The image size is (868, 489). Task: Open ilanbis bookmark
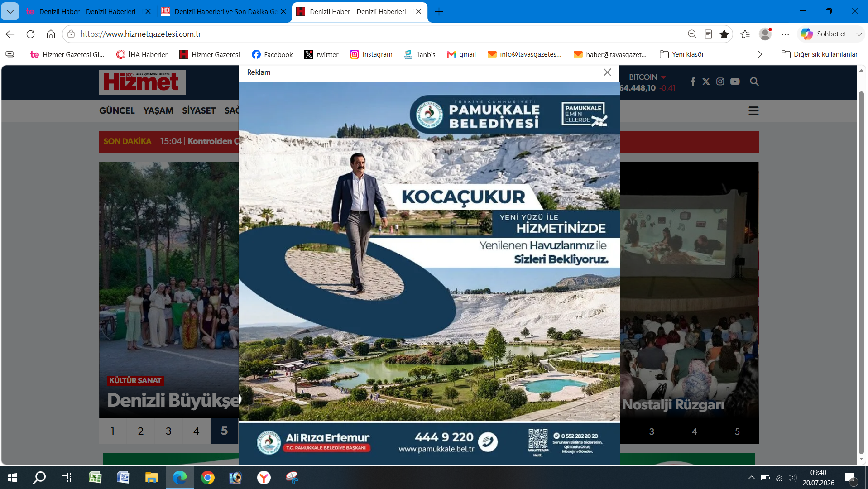(x=420, y=54)
